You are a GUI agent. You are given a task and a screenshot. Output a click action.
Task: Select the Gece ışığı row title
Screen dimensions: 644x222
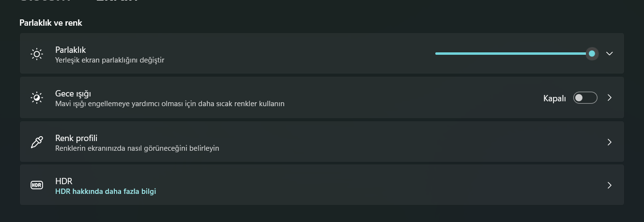pos(73,94)
